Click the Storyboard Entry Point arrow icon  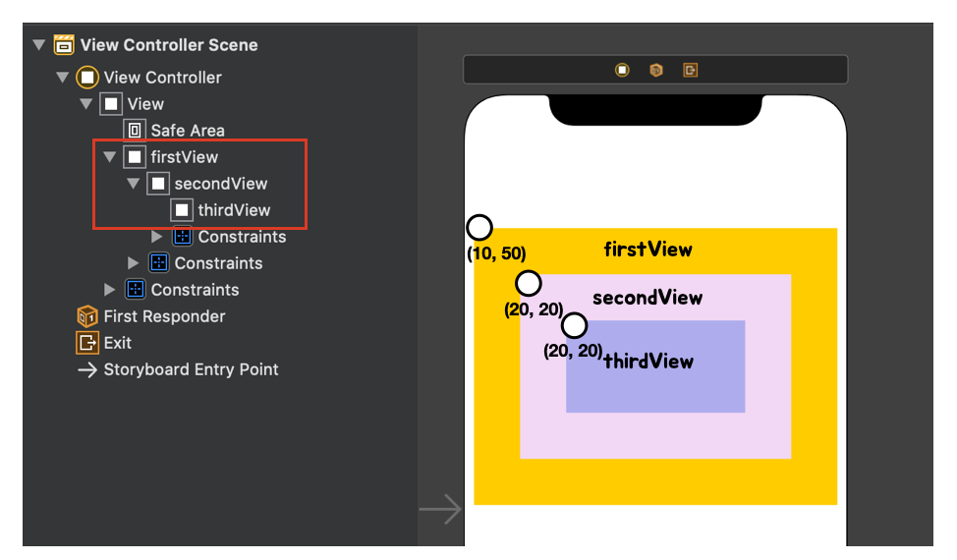click(x=87, y=369)
